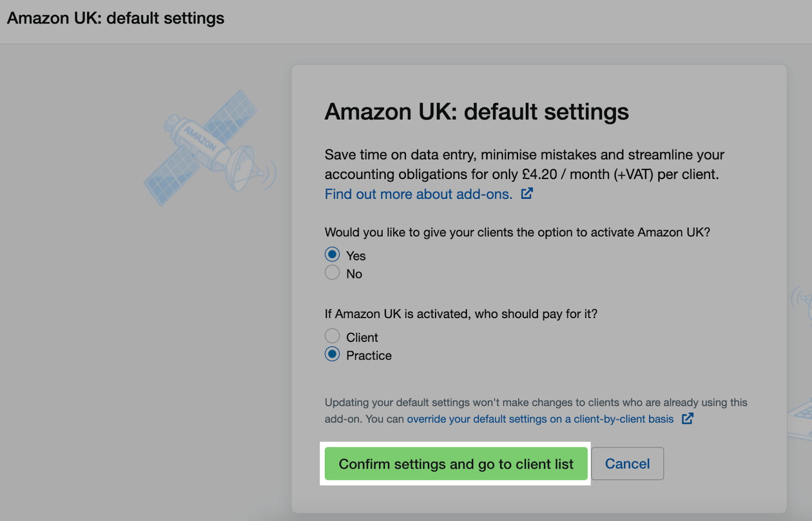Click the external-link icon after "client-by-client basis"
The image size is (812, 521).
pyautogui.click(x=689, y=419)
